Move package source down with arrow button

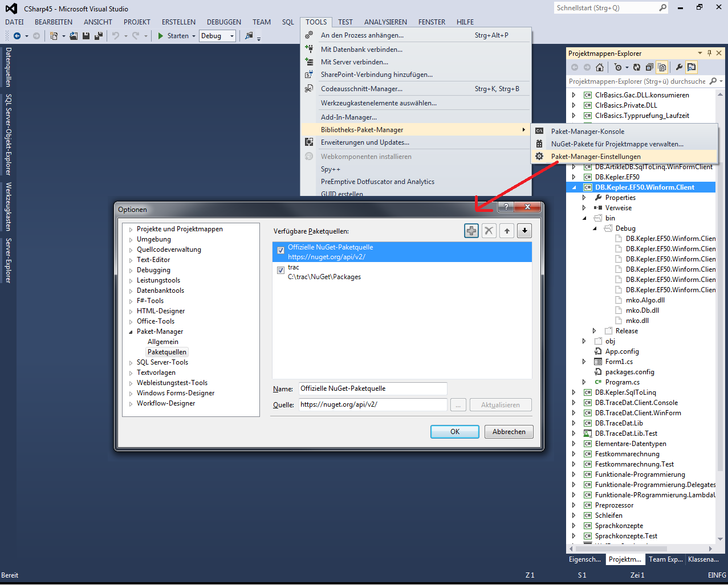(x=524, y=231)
